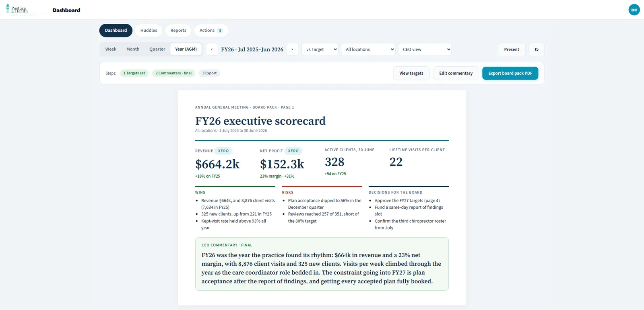This screenshot has width=644, height=310.
Task: Click the $152.3k net profit figure
Action: pyautogui.click(x=282, y=164)
